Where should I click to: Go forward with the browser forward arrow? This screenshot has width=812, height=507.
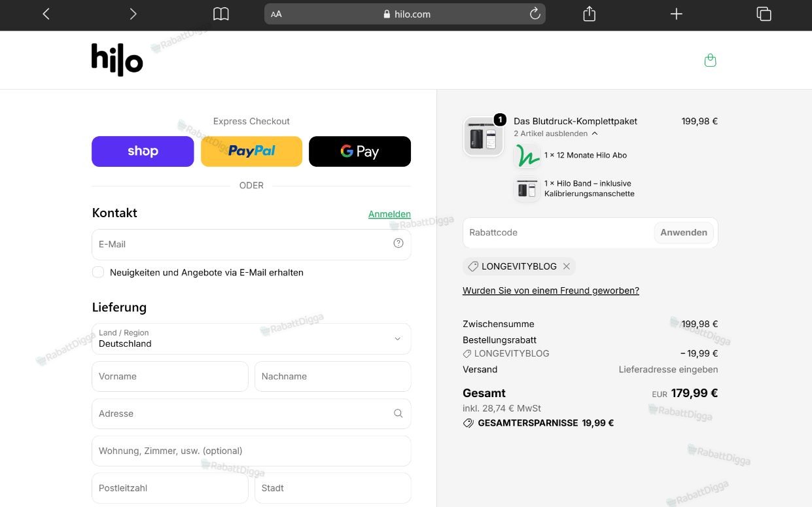click(133, 14)
